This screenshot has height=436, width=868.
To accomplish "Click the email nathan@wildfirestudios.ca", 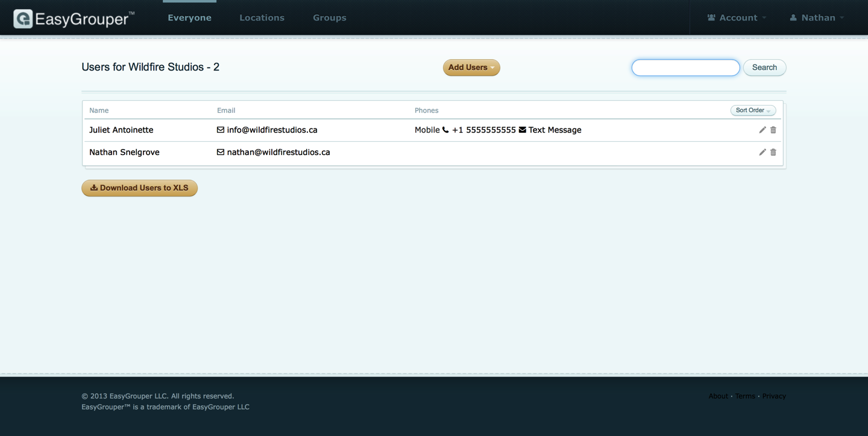I will (278, 152).
